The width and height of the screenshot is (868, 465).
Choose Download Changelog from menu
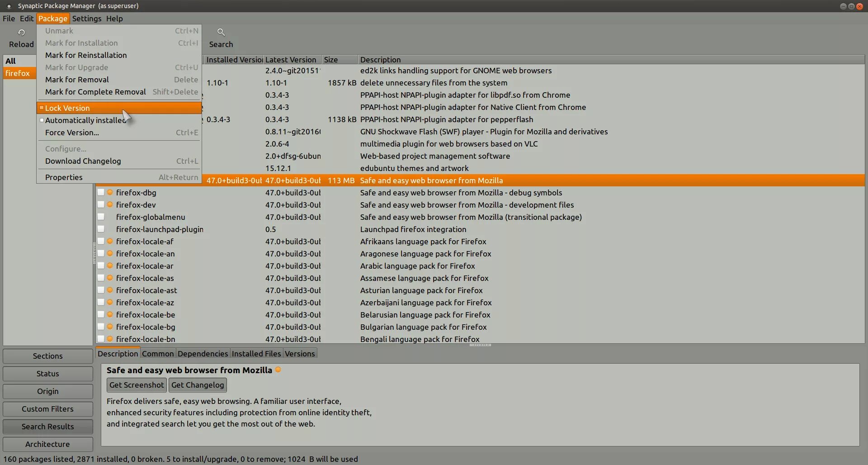119,161
